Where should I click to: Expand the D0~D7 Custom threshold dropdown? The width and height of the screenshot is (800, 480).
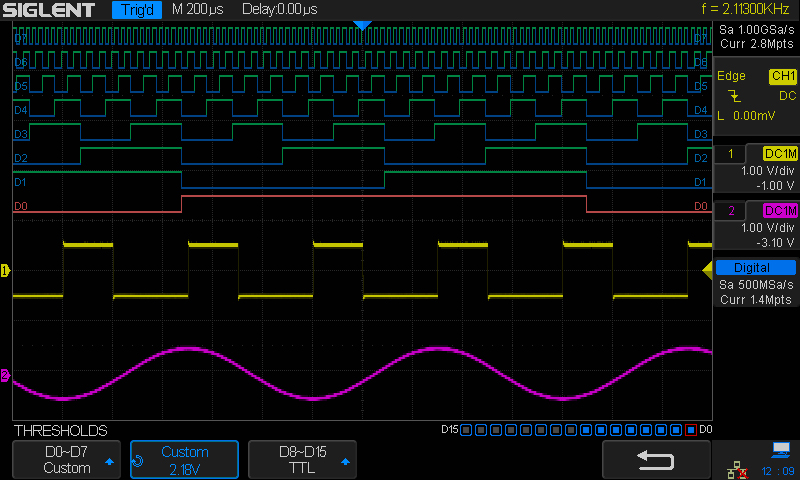point(66,460)
